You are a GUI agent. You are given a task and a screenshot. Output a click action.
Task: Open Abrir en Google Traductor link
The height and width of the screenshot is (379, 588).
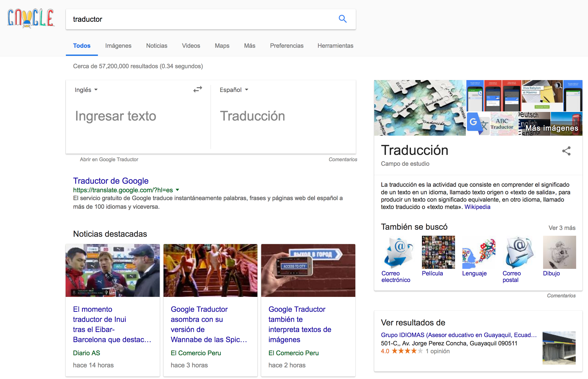pos(109,159)
